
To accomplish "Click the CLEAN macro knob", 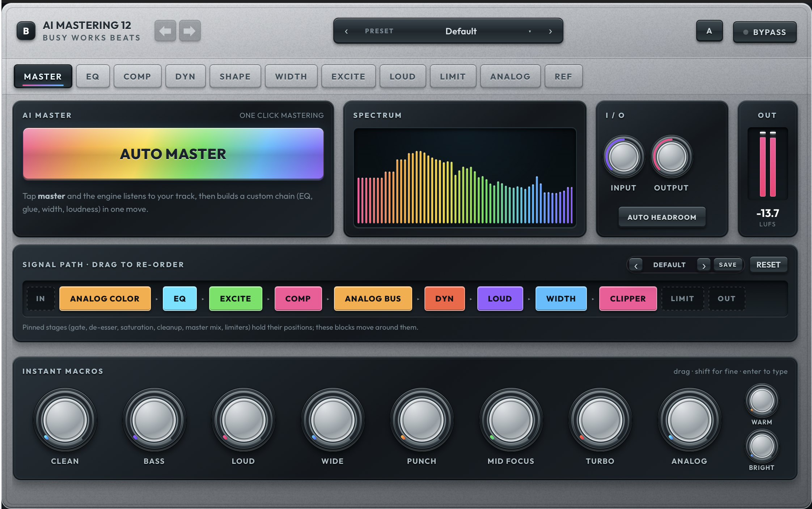I will click(x=65, y=420).
